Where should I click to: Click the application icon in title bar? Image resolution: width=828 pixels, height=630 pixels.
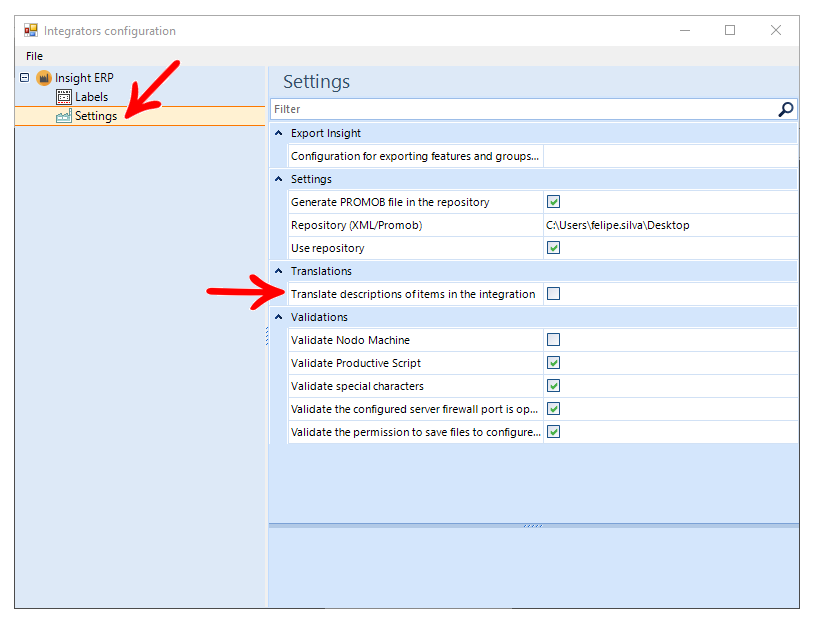31,31
